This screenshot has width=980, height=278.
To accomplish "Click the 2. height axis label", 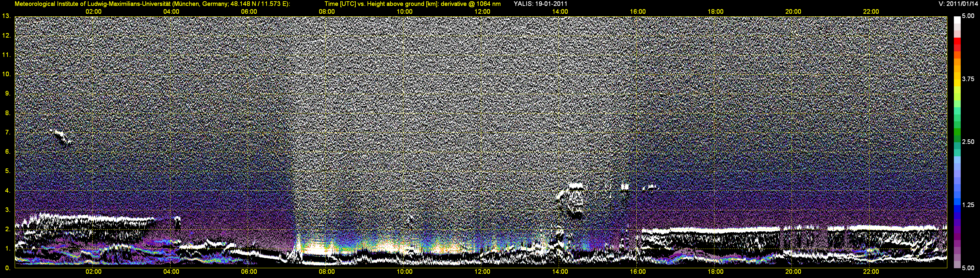I will pyautogui.click(x=8, y=229).
